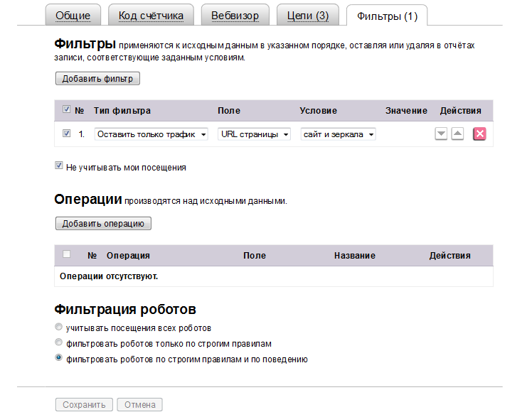Disable 'Не учитывать мои посещения' checkbox
Viewport: 532px width, 417px height.
click(59, 167)
